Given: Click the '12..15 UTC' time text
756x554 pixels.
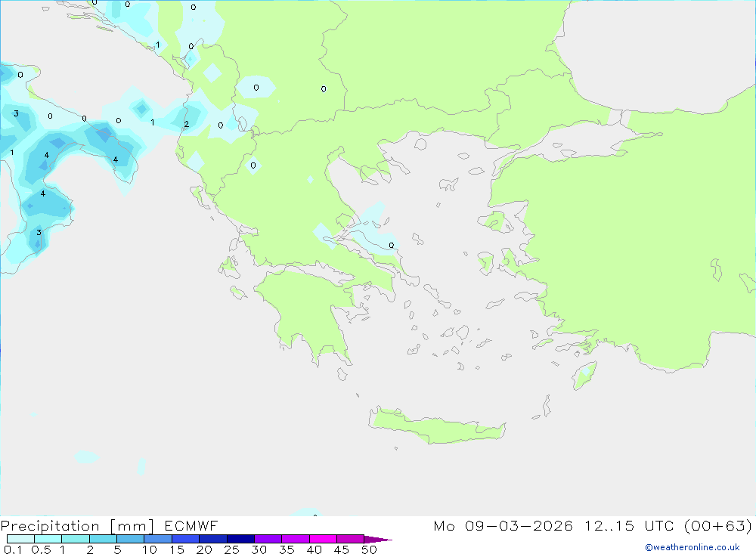Looking at the screenshot, I should [629, 525].
